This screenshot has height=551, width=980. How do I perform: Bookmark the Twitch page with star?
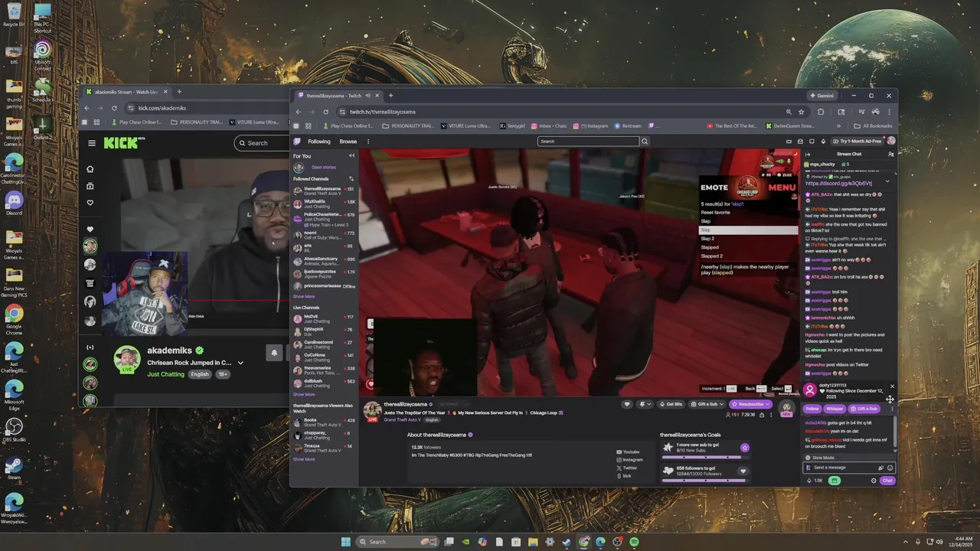(x=802, y=112)
